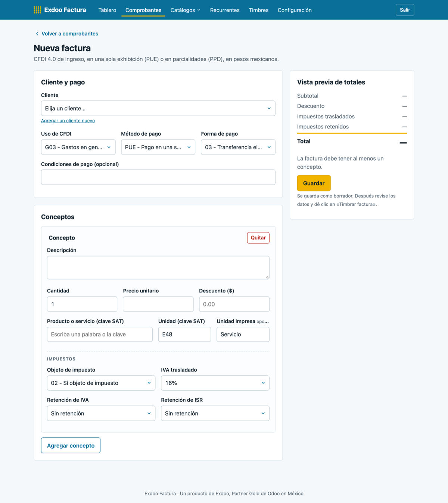Focus the Descripción text area
Viewport: 448px width, 503px height.
158,268
